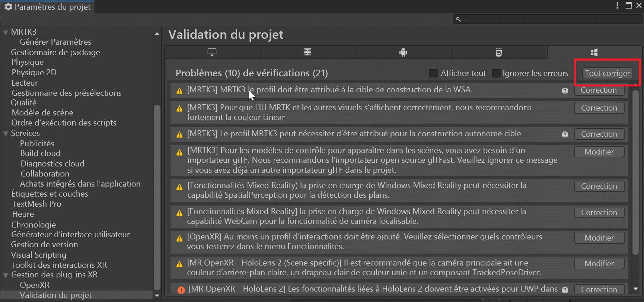Click the issue list scroll down arrow
Screen dimensions: 644x302
[636, 289]
